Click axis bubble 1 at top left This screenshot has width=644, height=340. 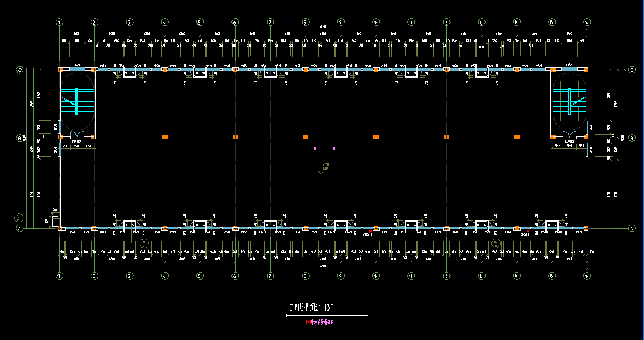click(59, 22)
